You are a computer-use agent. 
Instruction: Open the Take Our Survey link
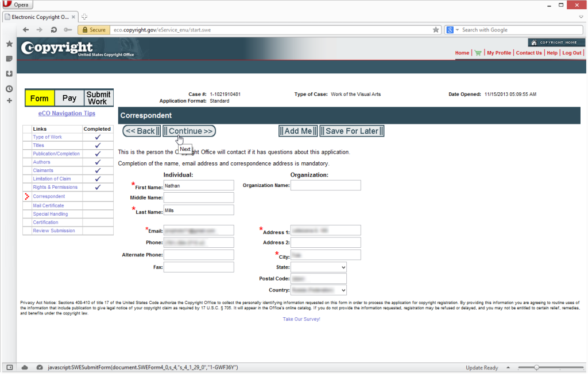pos(301,320)
